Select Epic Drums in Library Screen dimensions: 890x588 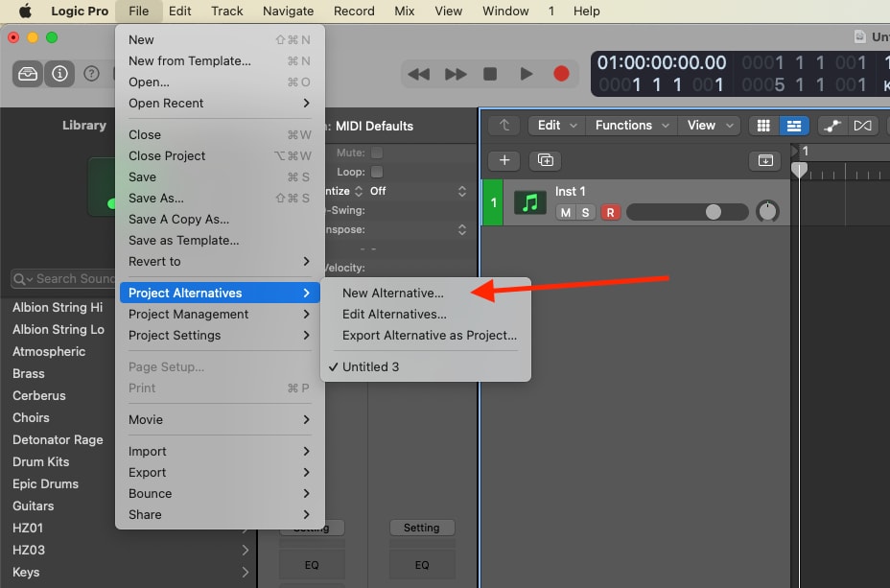pos(45,484)
